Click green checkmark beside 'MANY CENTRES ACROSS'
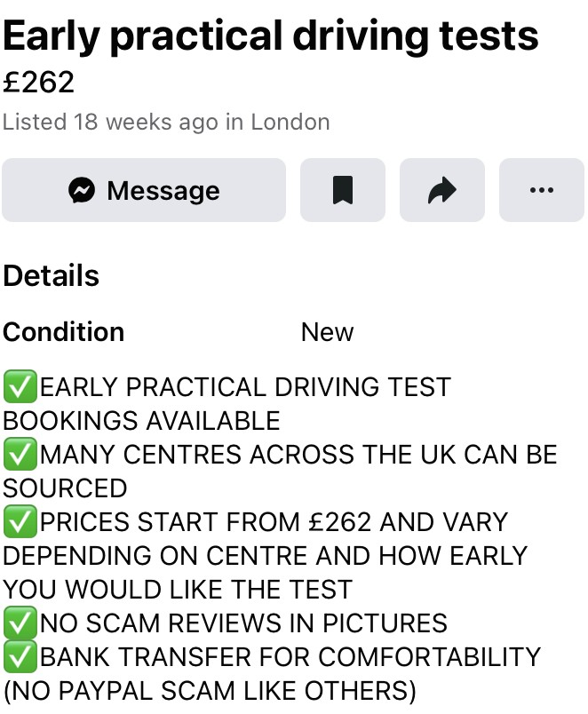The width and height of the screenshot is (588, 714). [19, 455]
